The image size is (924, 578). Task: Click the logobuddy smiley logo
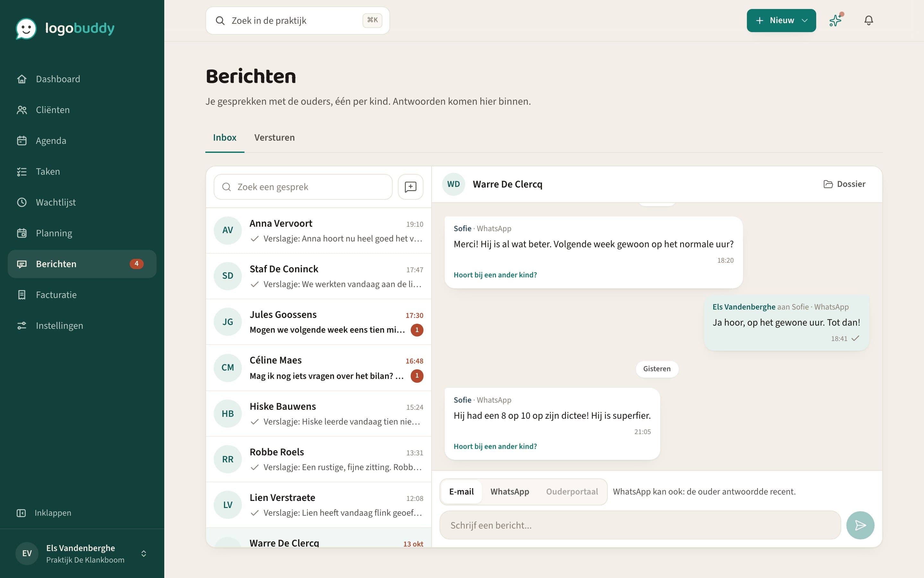pyautogui.click(x=26, y=28)
